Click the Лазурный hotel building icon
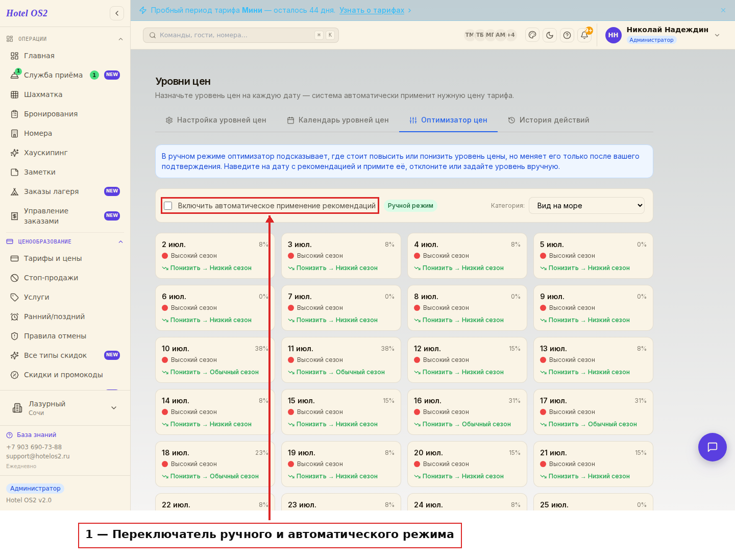The width and height of the screenshot is (735, 560). pos(17,408)
